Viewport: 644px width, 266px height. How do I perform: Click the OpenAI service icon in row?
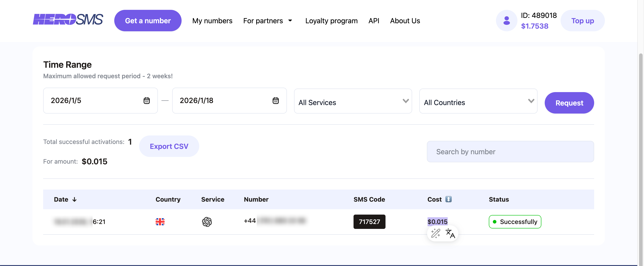click(x=207, y=222)
